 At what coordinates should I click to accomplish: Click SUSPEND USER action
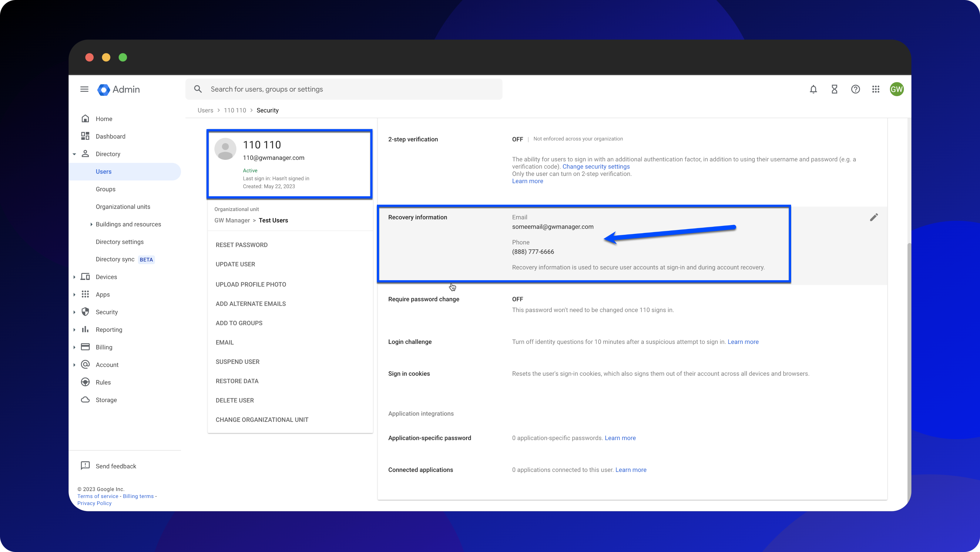coord(237,362)
